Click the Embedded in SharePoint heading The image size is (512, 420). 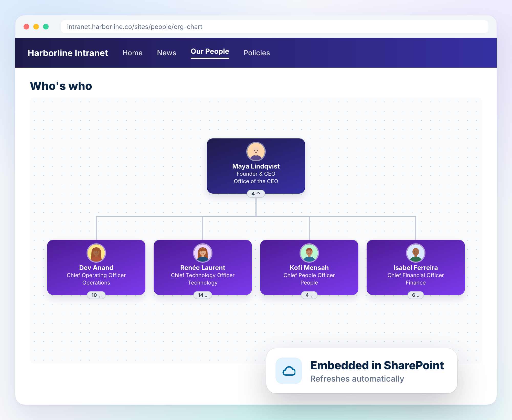point(377,365)
